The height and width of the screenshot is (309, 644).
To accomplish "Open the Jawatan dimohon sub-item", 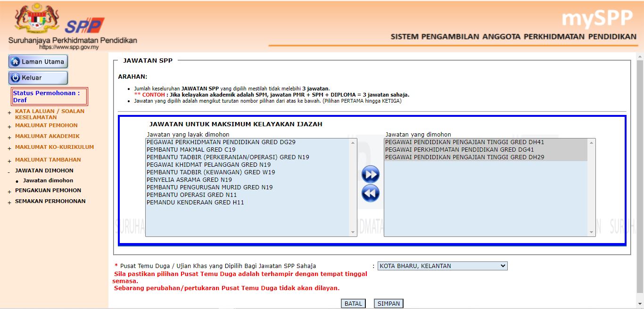I will (x=48, y=180).
